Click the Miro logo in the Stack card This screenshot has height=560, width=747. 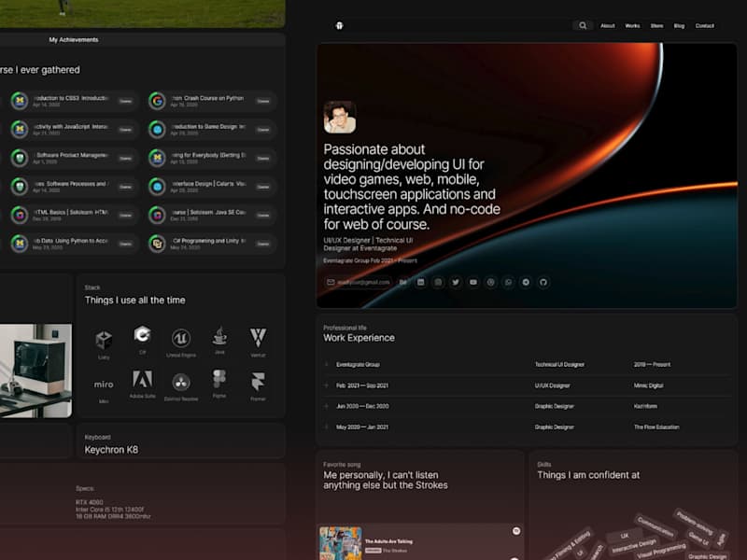104,385
